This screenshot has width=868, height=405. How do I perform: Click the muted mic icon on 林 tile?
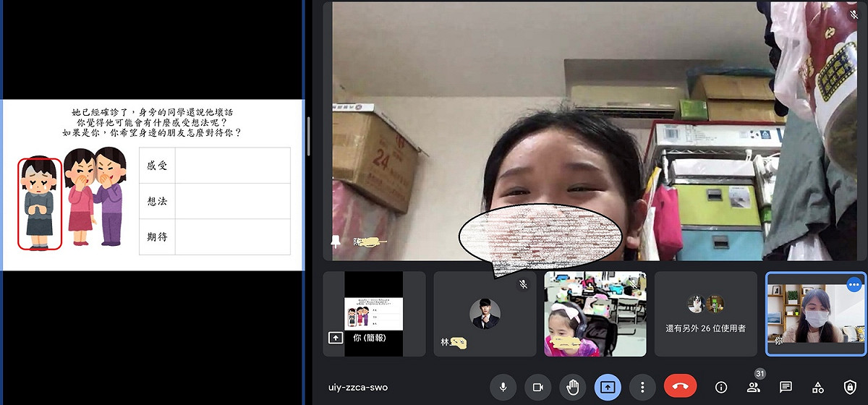(x=523, y=285)
